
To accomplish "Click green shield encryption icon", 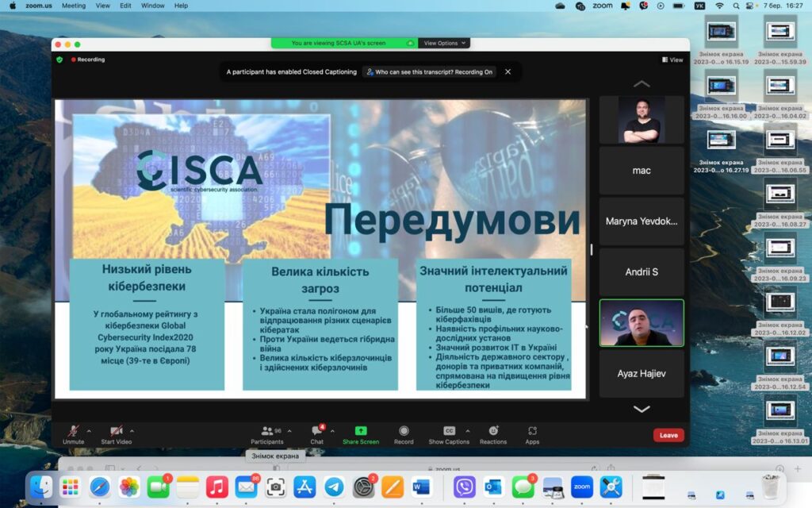I will (x=59, y=60).
